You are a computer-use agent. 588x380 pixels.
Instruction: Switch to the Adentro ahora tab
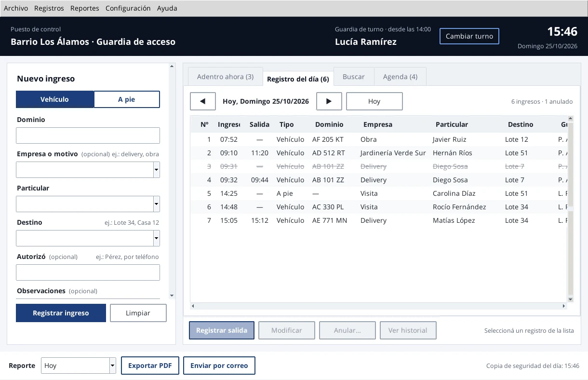225,77
